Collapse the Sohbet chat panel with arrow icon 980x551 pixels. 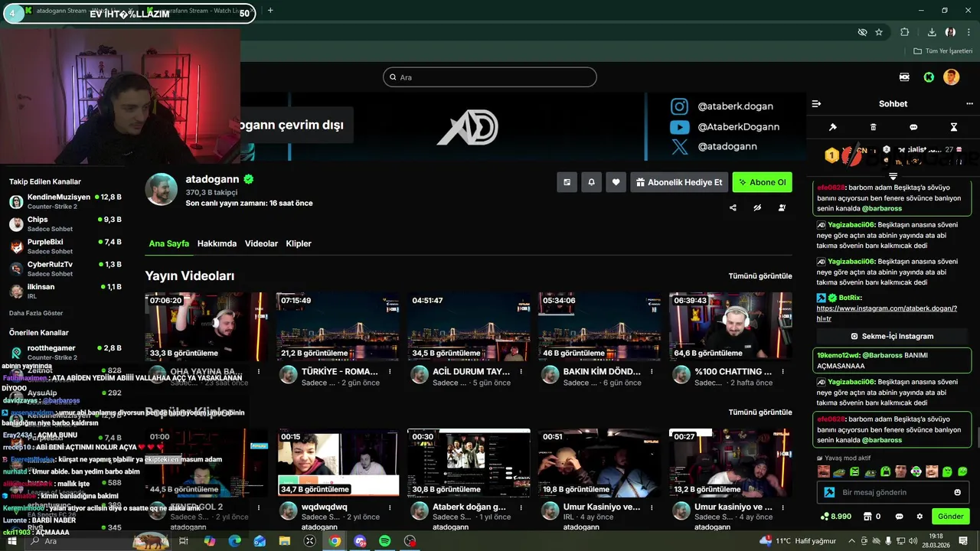[816, 103]
